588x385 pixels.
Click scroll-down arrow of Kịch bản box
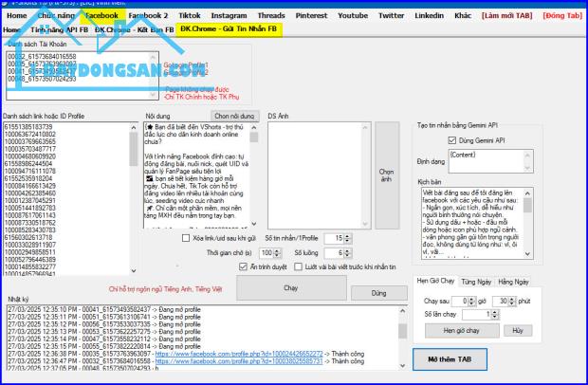(x=527, y=254)
